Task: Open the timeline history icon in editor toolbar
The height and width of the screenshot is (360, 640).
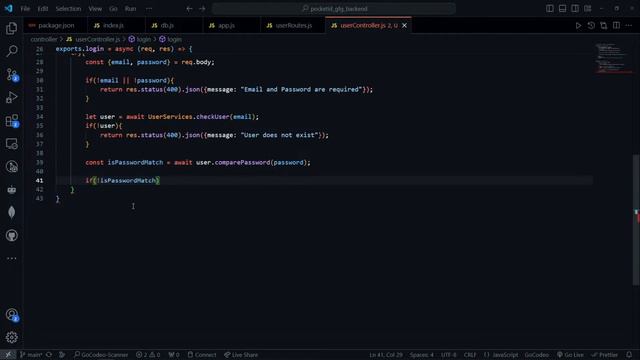Action: 591,25
